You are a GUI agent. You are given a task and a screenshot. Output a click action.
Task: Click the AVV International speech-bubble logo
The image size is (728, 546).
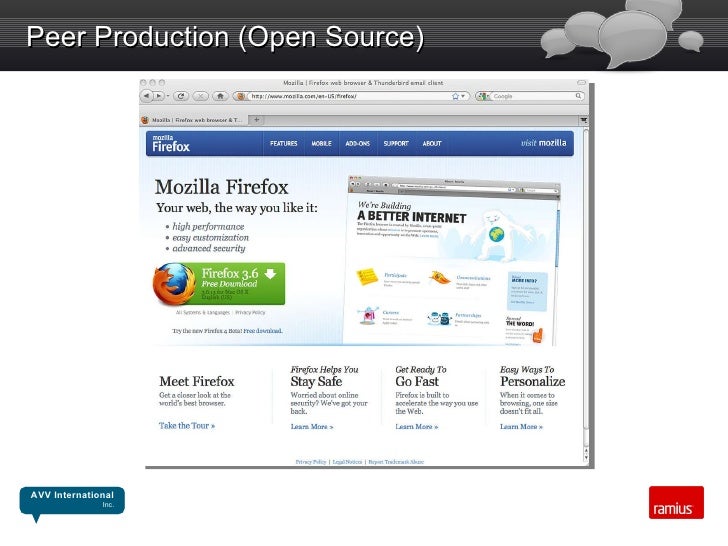pyautogui.click(x=72, y=503)
